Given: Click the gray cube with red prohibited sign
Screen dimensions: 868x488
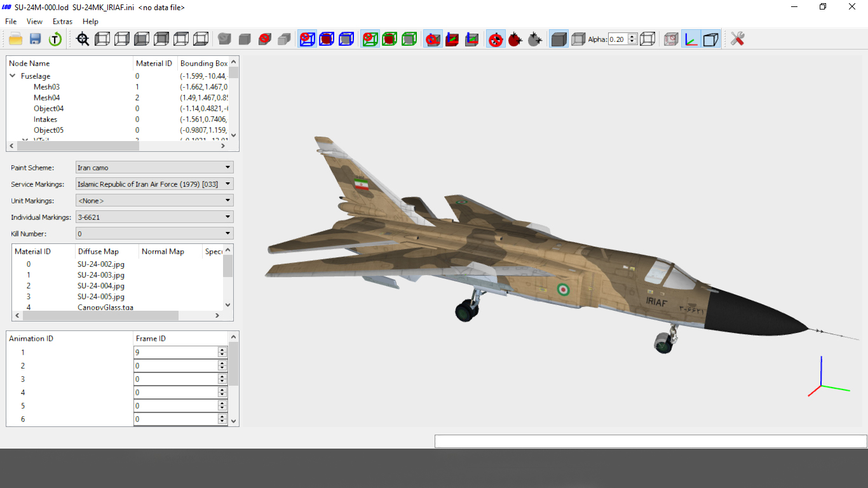Looking at the screenshot, I should point(265,39).
